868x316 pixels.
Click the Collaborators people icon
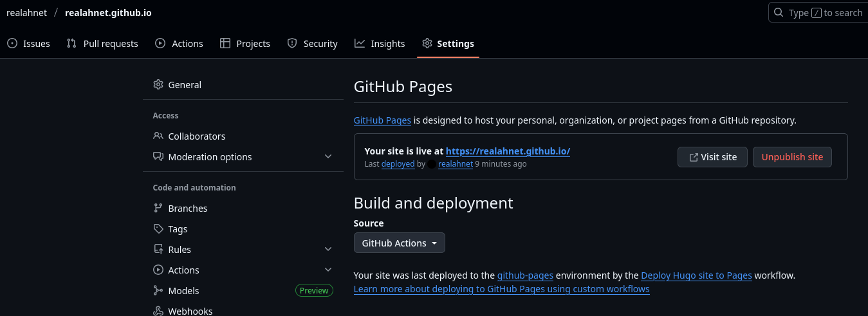click(x=158, y=136)
